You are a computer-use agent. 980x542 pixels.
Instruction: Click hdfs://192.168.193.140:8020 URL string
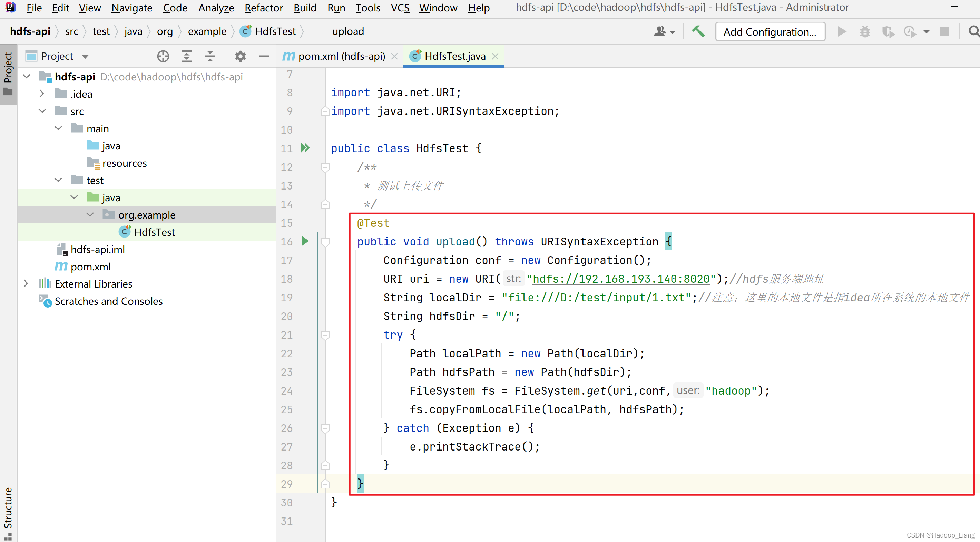[x=621, y=279]
